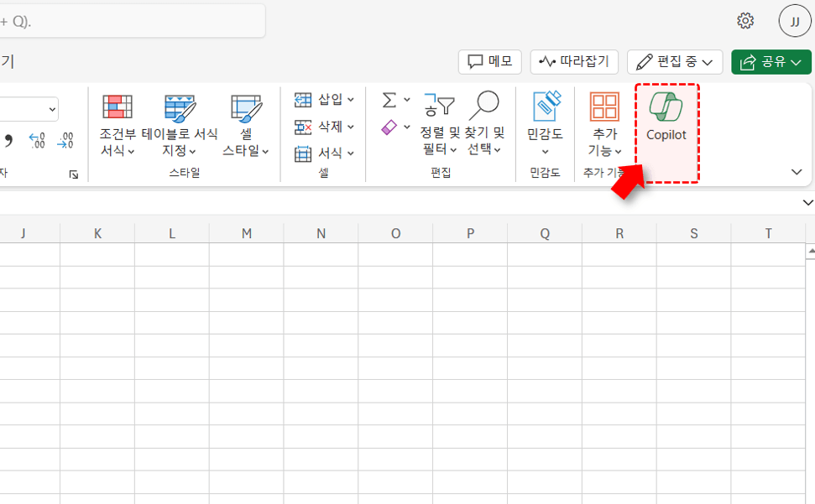Screen dimensions: 815x504
Task: Open Find & Select (찾기 및 선택)
Action: click(484, 124)
